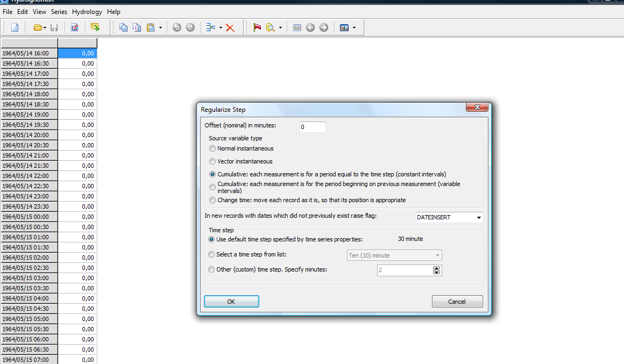Open the Hydrology menu
The image size is (624, 364).
click(87, 12)
